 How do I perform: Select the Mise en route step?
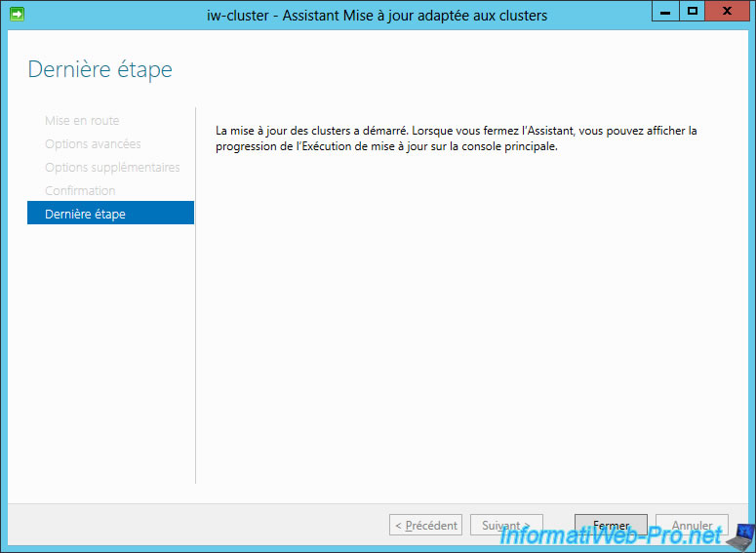82,121
